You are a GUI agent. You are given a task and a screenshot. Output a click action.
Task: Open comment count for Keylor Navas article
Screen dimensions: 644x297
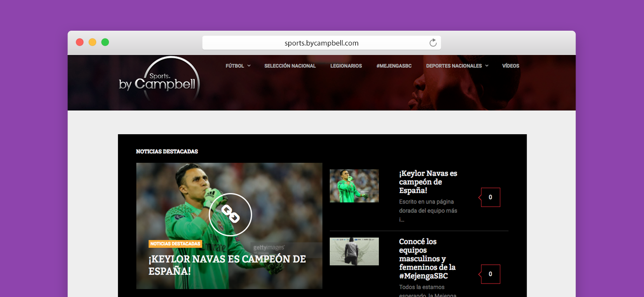click(490, 197)
